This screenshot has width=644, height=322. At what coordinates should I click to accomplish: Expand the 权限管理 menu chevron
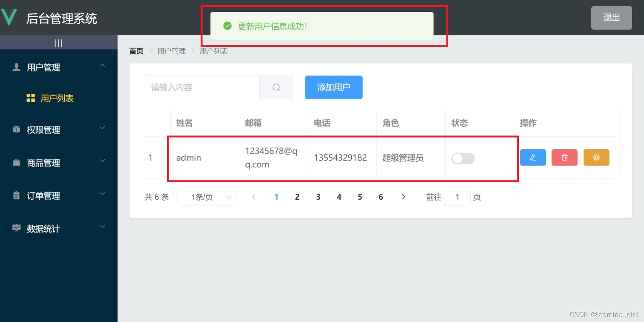click(x=102, y=128)
